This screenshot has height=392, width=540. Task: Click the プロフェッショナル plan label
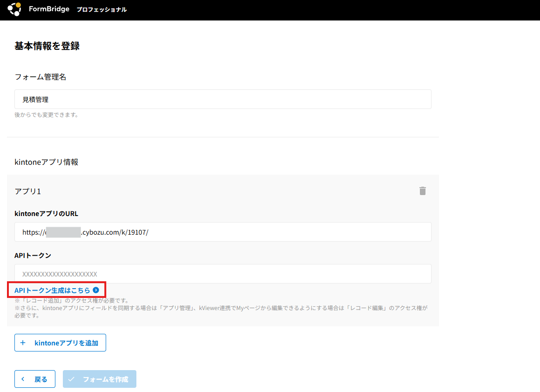101,10
